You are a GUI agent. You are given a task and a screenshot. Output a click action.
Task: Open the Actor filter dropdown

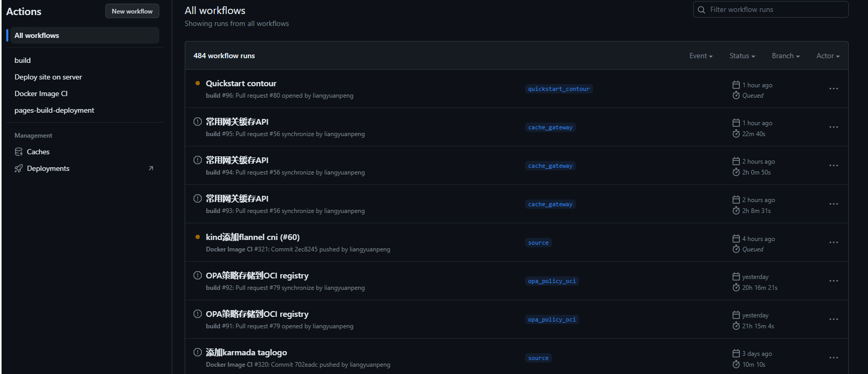[828, 56]
